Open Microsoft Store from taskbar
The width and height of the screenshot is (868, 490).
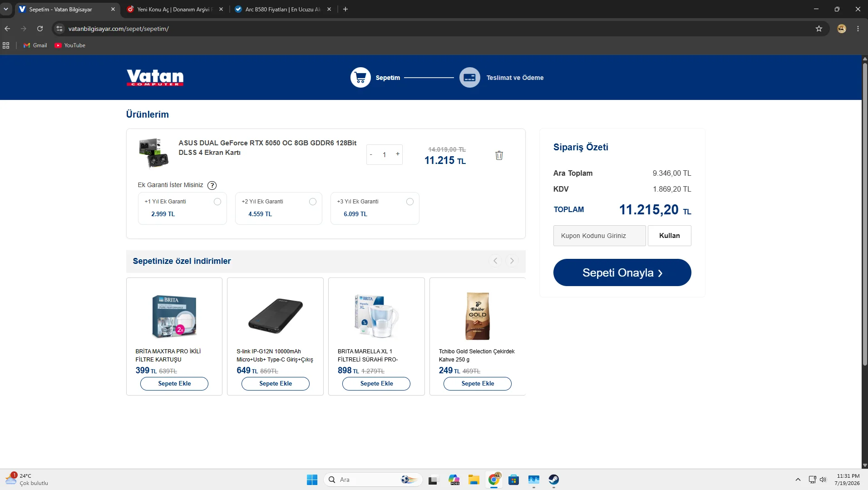[x=513, y=480]
